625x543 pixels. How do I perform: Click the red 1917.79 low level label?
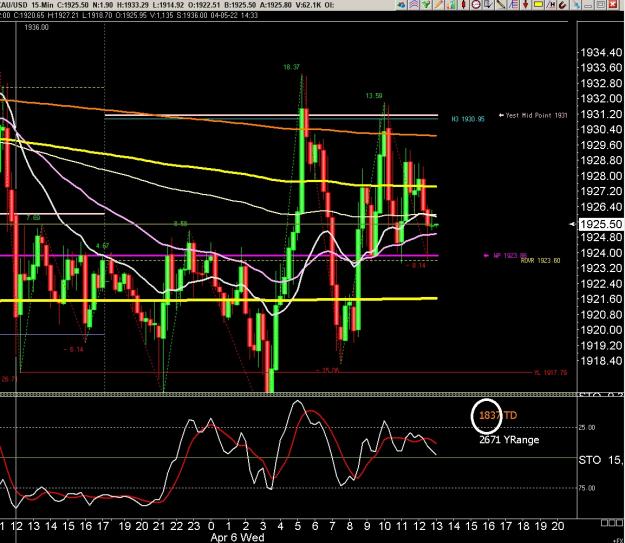click(x=550, y=373)
